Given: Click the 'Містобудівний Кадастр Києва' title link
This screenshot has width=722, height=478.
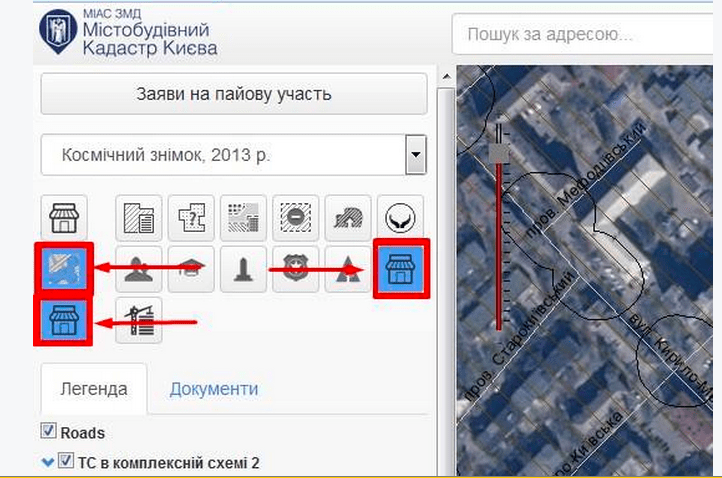Looking at the screenshot, I should click(150, 39).
